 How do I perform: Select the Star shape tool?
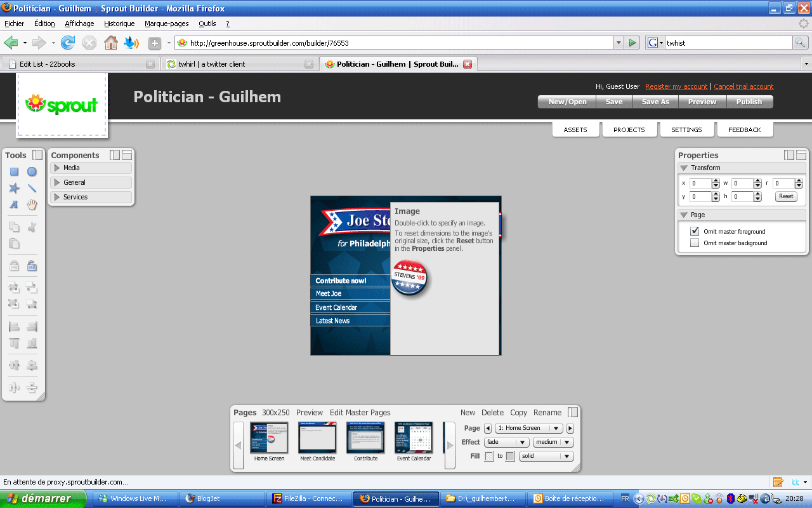point(14,189)
